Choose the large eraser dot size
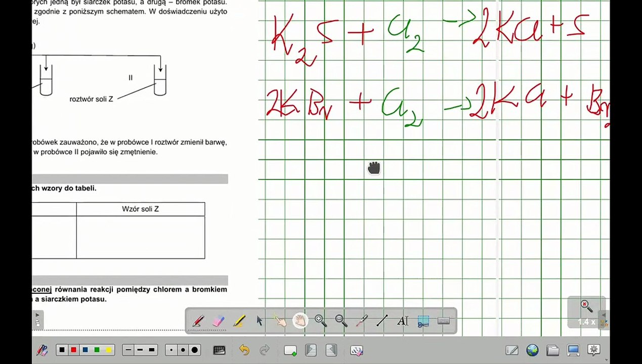This screenshot has height=364, width=642. click(195, 350)
